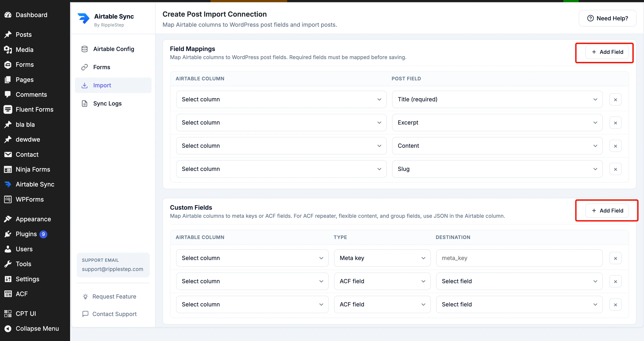Click the Settings sliders icon
This screenshot has height=341, width=644.
pyautogui.click(x=8, y=279)
